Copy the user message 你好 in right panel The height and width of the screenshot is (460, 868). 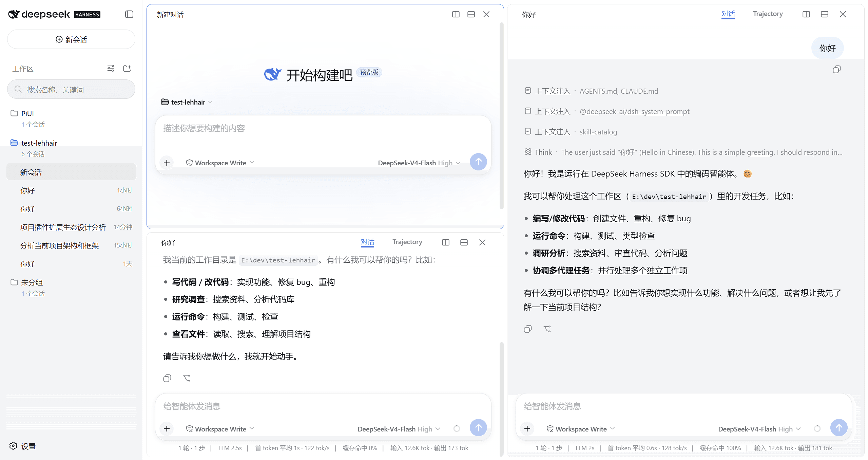point(836,70)
